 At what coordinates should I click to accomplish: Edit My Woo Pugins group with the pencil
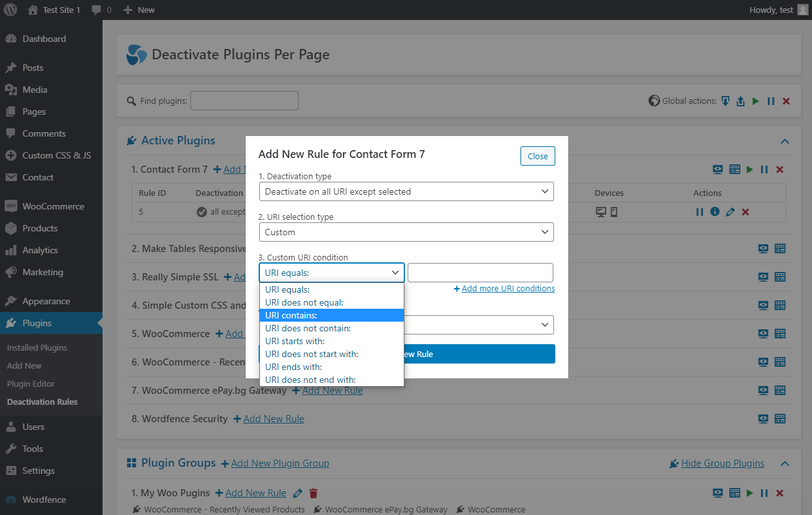[x=297, y=493]
